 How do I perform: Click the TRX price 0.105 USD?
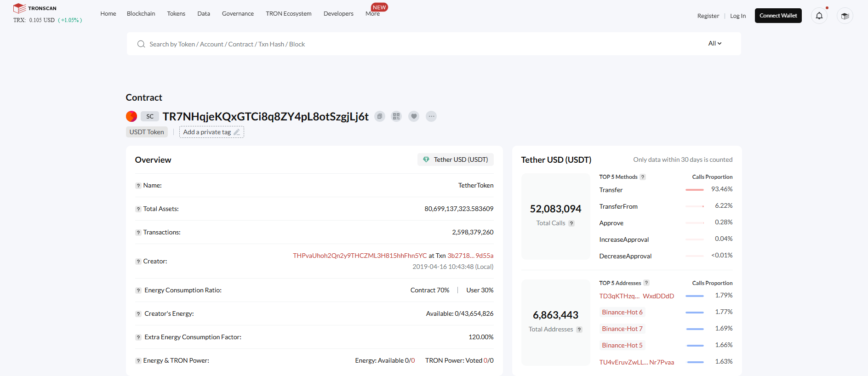(42, 20)
